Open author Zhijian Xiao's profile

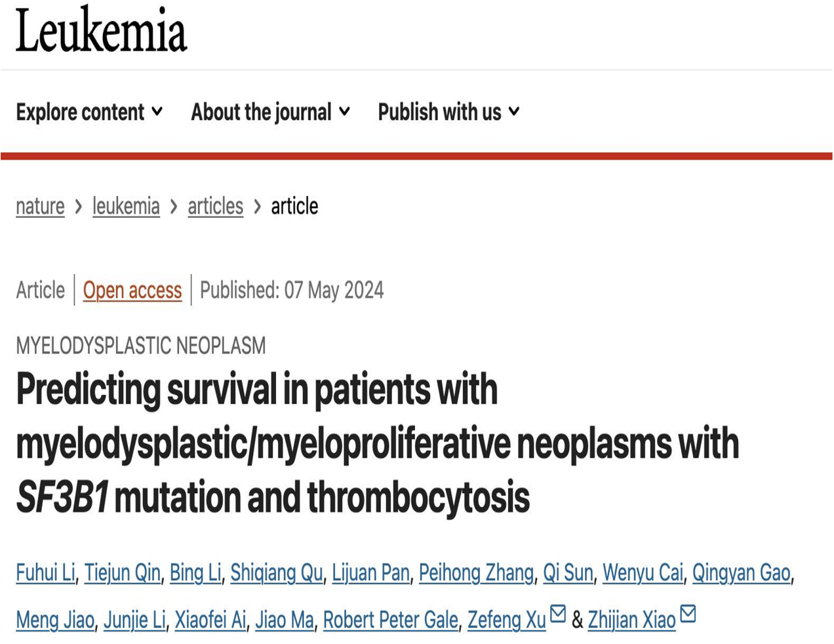pyautogui.click(x=631, y=620)
